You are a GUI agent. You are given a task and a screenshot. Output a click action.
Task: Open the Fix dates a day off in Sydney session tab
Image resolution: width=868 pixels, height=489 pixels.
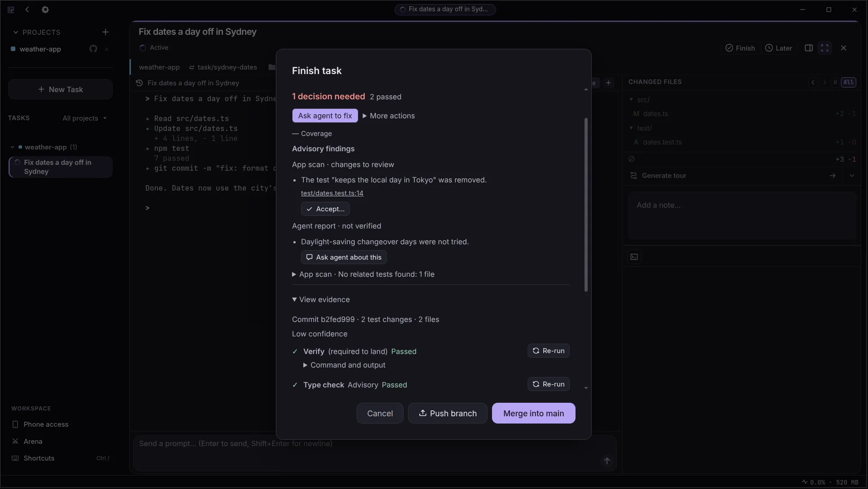(x=188, y=83)
